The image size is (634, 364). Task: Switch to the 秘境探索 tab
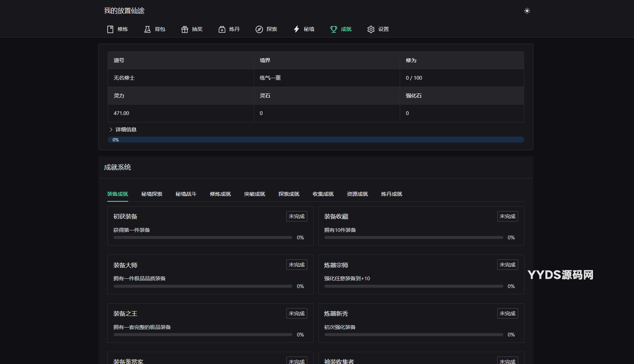coord(152,194)
